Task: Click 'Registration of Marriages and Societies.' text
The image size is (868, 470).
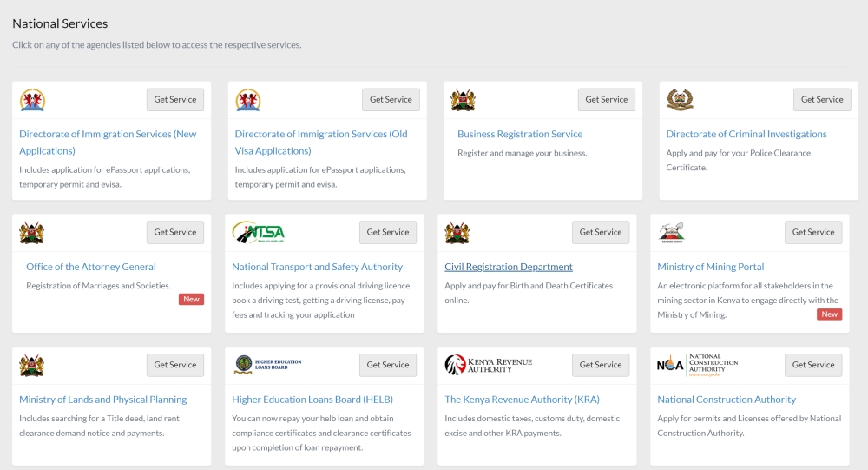Action: (98, 286)
